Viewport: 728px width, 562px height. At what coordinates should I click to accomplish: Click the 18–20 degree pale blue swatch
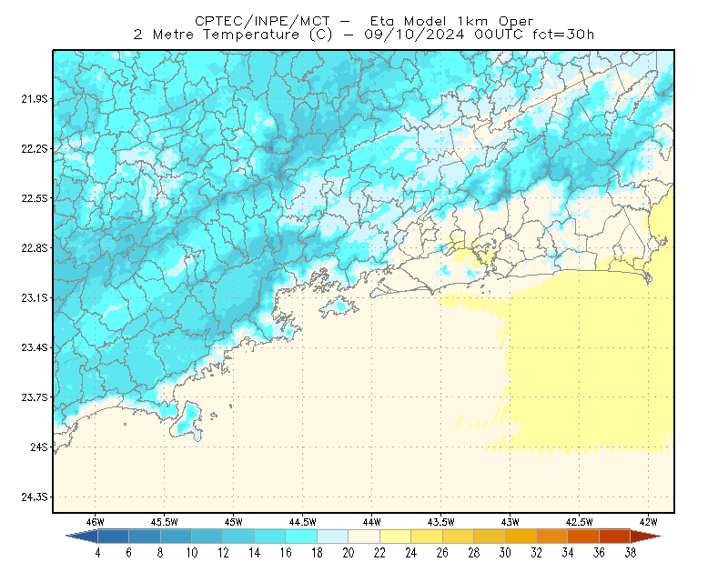tap(332, 537)
